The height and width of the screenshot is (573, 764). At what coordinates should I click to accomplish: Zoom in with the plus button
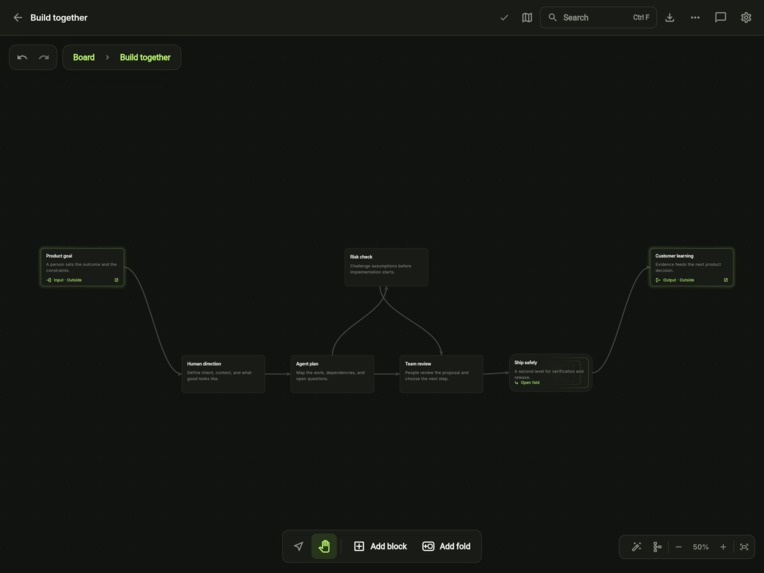point(723,547)
